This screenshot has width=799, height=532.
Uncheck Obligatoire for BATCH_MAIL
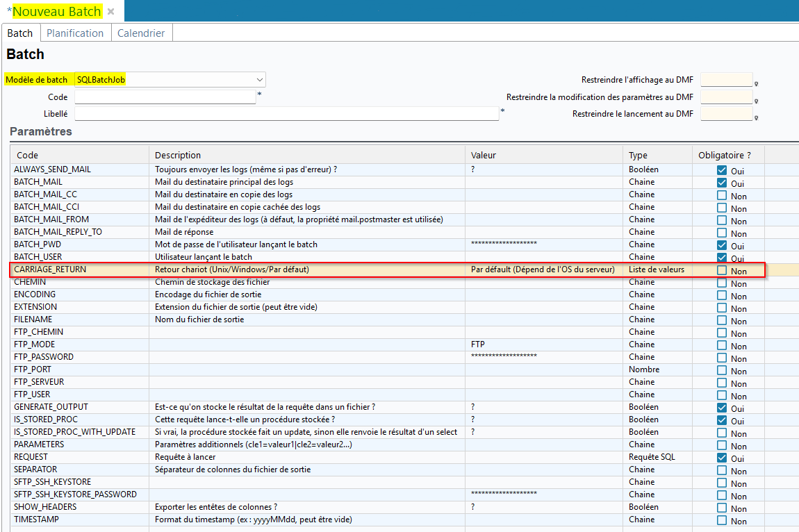click(722, 183)
